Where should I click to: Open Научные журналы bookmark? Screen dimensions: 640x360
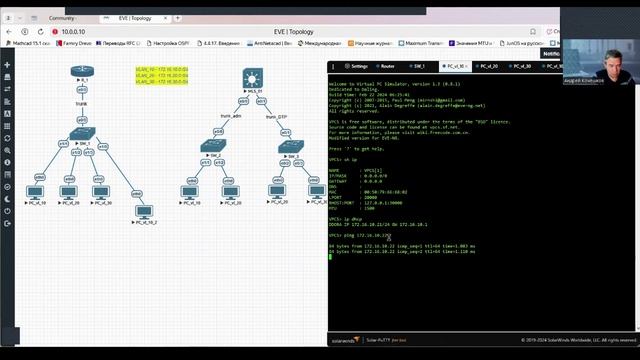click(x=370, y=43)
